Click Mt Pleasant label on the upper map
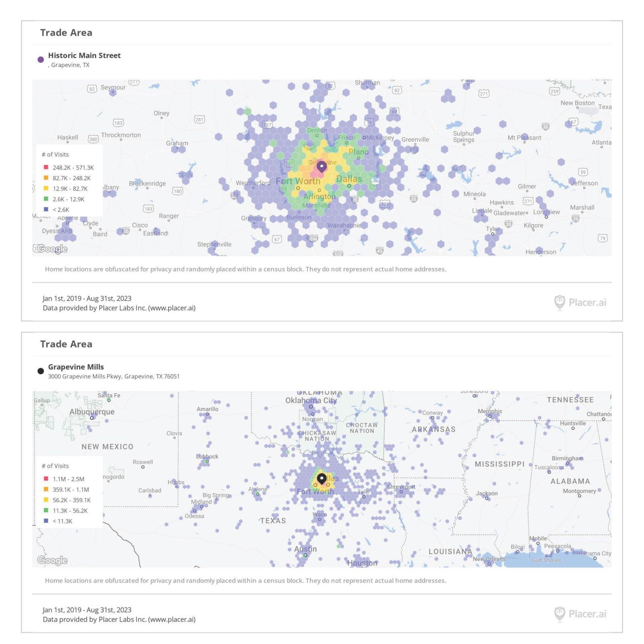This screenshot has width=644, height=644. click(524, 138)
